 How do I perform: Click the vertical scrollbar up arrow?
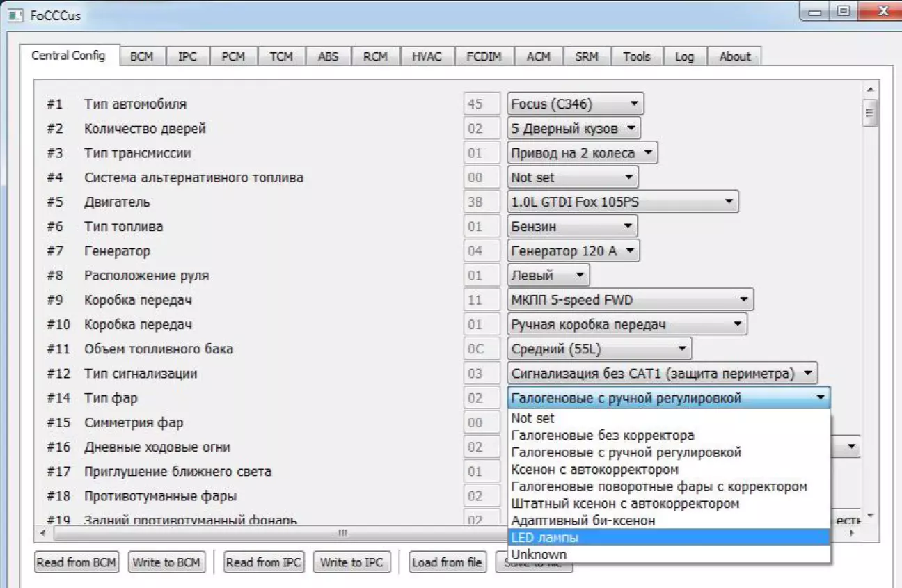[869, 90]
